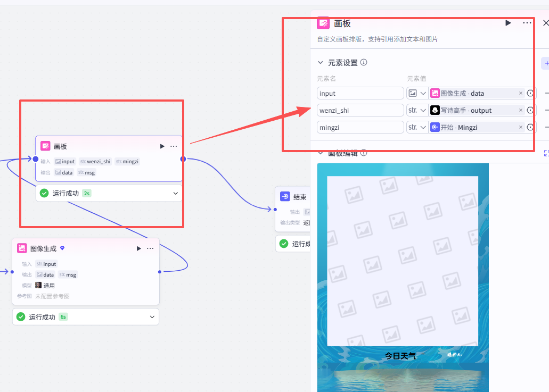Click the 今日天气 text on the canvas preview
The image size is (549, 392).
tap(400, 356)
